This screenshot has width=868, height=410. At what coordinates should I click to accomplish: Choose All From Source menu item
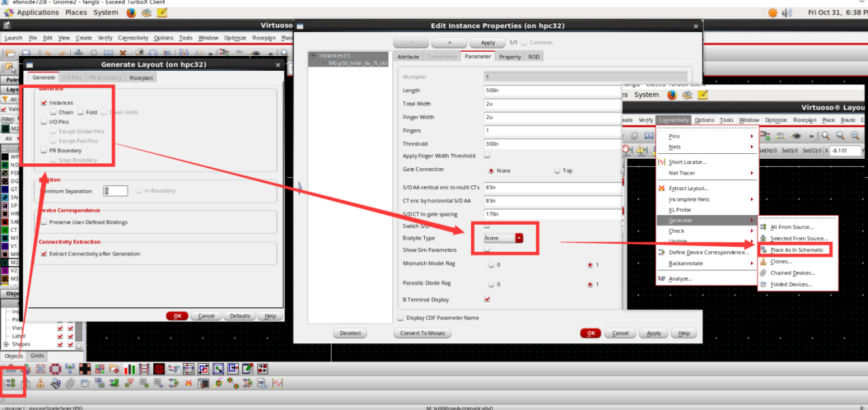click(x=797, y=227)
